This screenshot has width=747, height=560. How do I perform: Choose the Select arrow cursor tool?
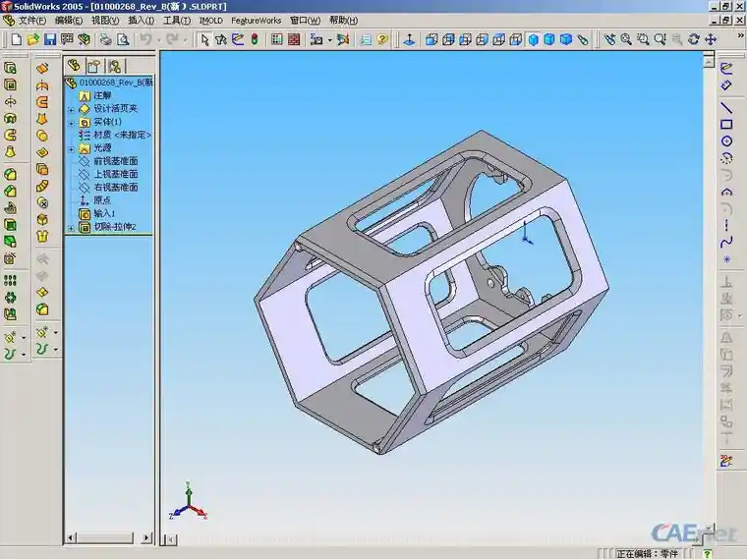coord(204,39)
